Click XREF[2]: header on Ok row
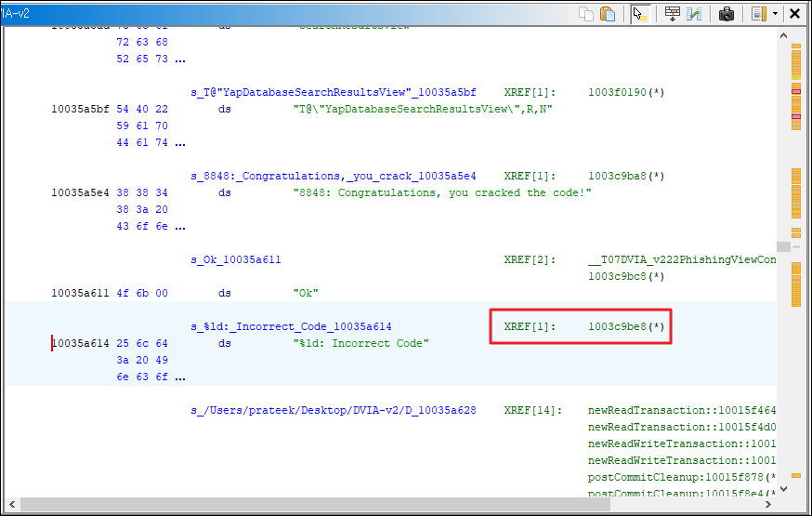 coord(530,260)
